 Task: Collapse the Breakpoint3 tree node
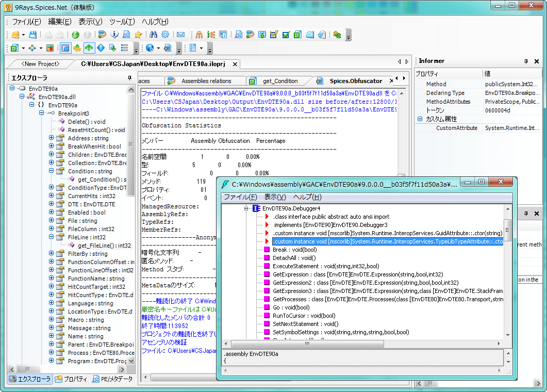coord(42,113)
